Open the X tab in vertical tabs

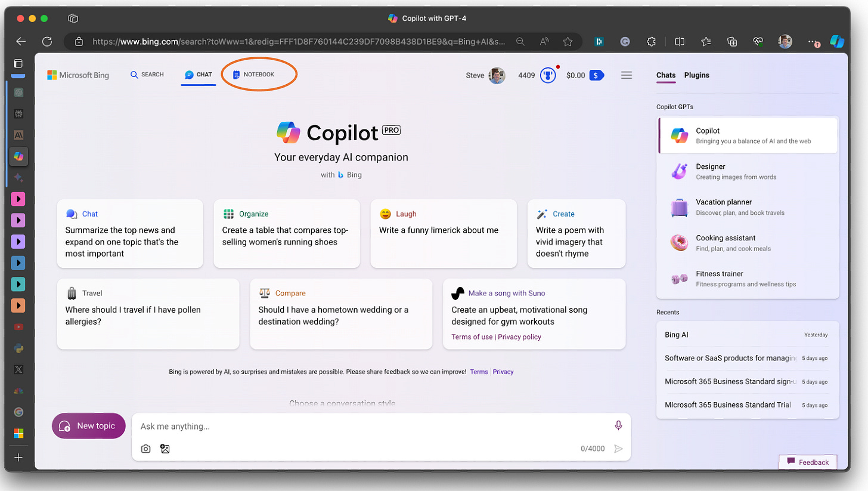18,369
